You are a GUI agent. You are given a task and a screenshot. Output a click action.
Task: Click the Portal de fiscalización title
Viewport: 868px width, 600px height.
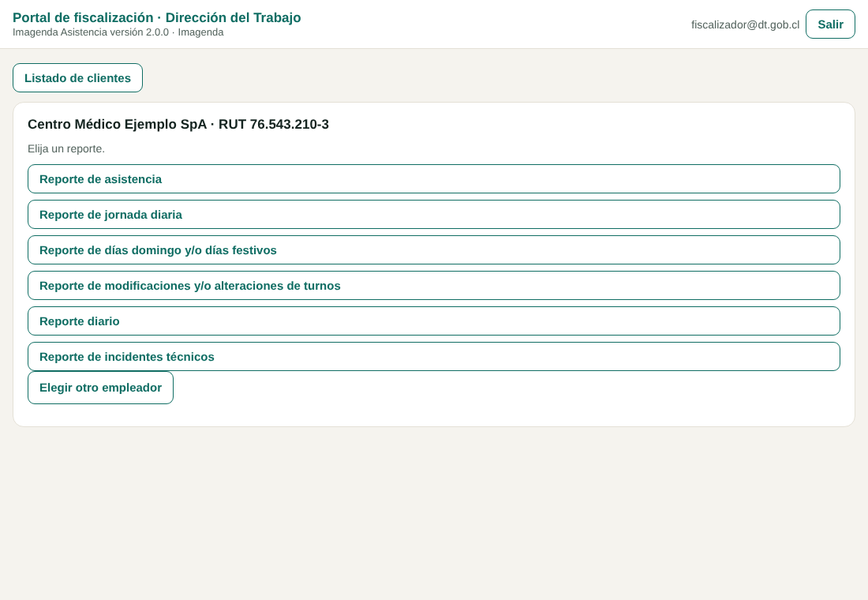click(157, 17)
